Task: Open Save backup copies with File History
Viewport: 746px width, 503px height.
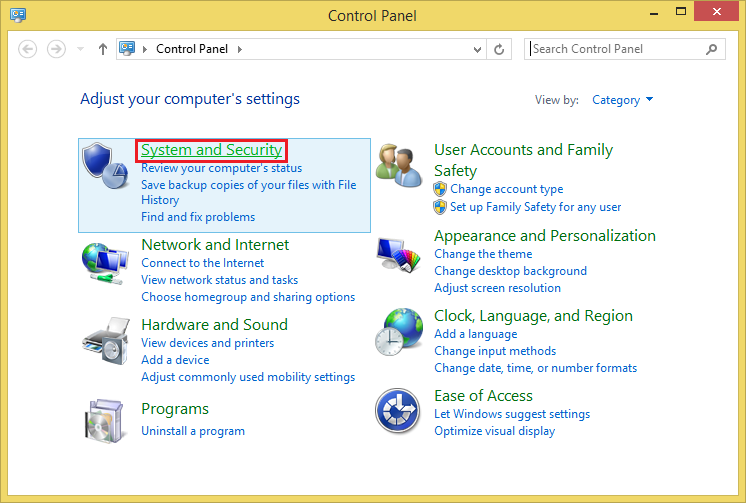Action: [x=248, y=192]
